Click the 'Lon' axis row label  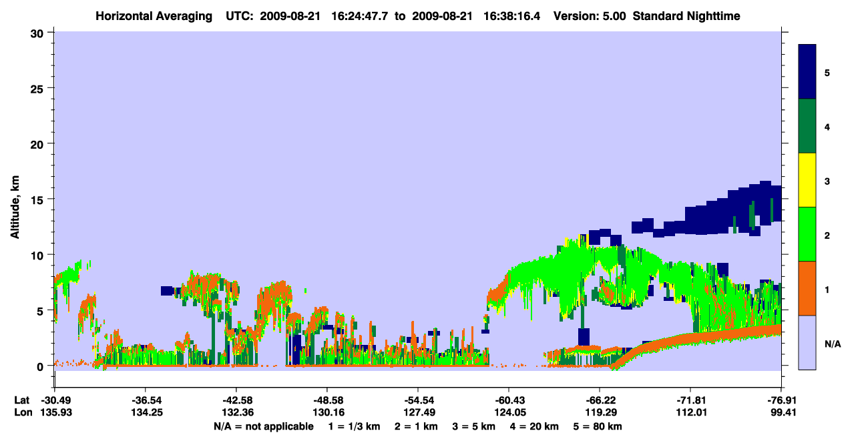22,412
